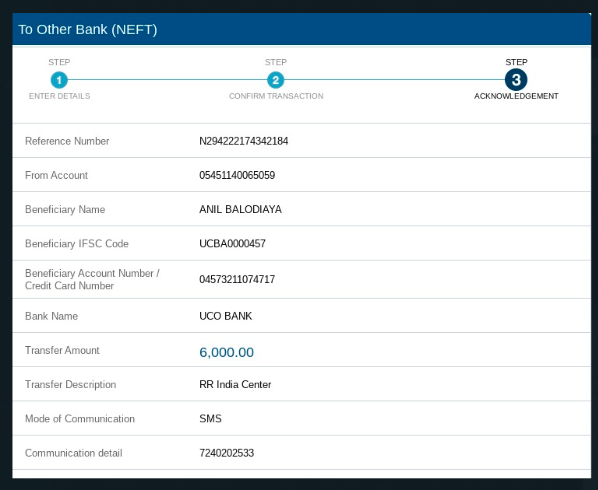Viewport: 598px width, 490px height.
Task: Select beneficiary account number 04573211074717
Action: coord(237,280)
